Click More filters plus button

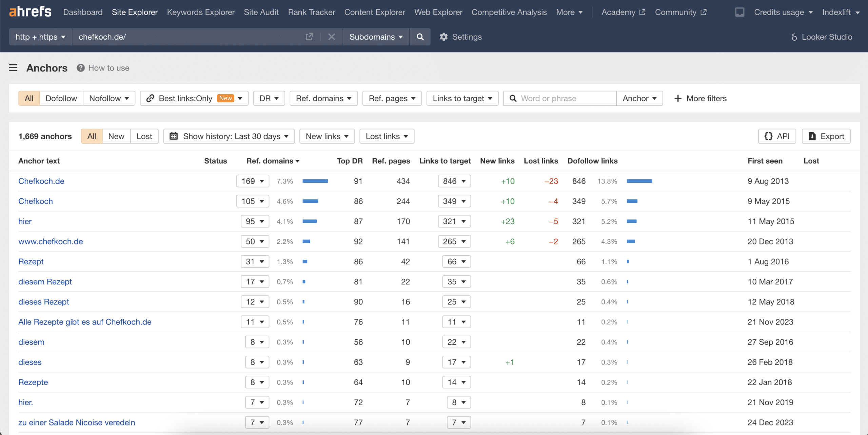701,98
